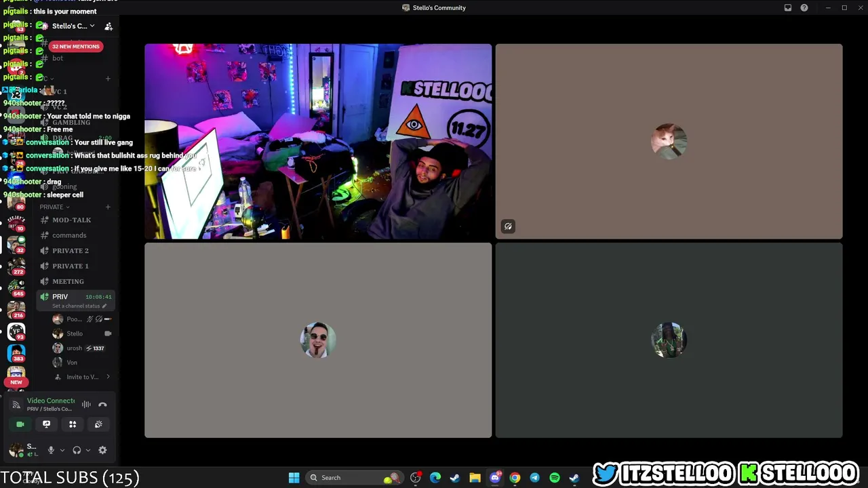Start screen share from voice panel
868x488 pixels.
coord(46,424)
